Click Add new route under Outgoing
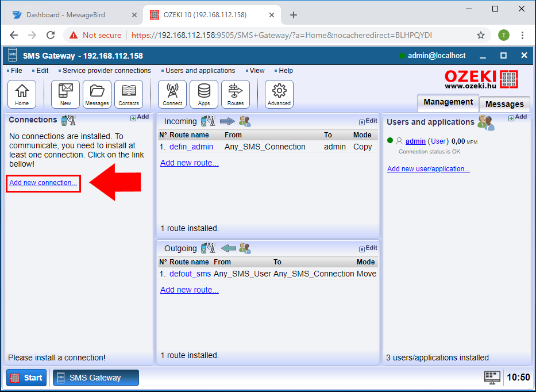The height and width of the screenshot is (392, 536). pos(190,290)
